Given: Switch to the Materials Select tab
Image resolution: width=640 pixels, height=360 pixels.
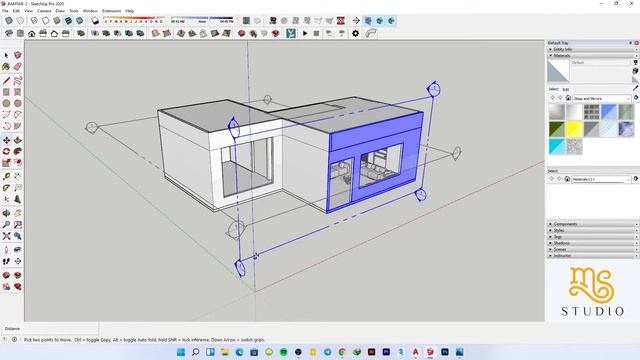Looking at the screenshot, I should (x=553, y=89).
